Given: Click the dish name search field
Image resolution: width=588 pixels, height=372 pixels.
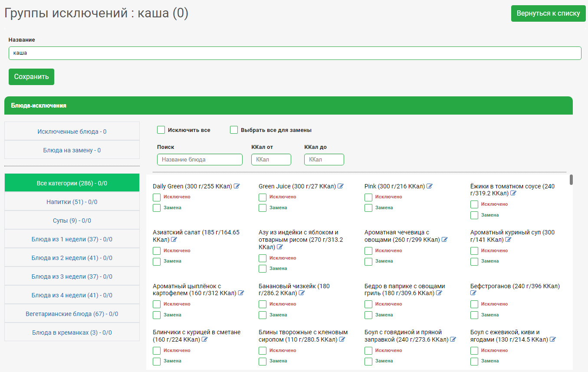Looking at the screenshot, I should click(x=200, y=159).
